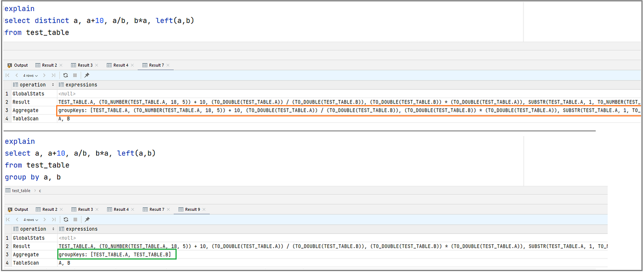Switch to Result 3 tab in distinct query's panel
This screenshot has width=644, height=272.
(82, 65)
